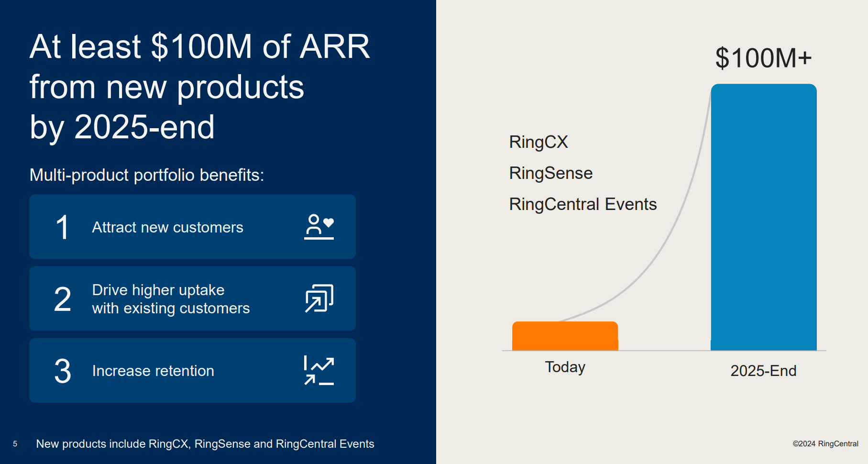The image size is (868, 464).
Task: Click the 'RingCentral Events' label
Action: click(583, 204)
